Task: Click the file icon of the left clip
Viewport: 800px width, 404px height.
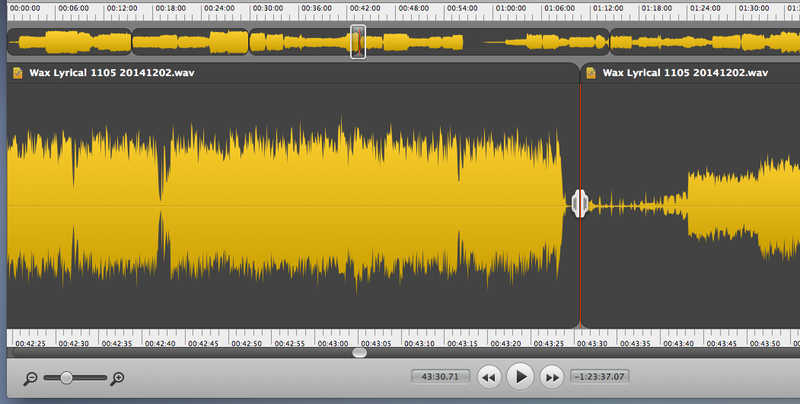Action: click(19, 73)
